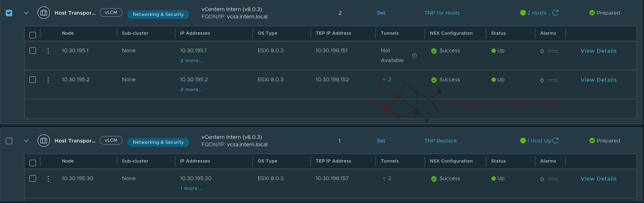The width and height of the screenshot is (644, 203).
Task: Open actions menu for node 10.30.195.30
Action: tap(48, 179)
